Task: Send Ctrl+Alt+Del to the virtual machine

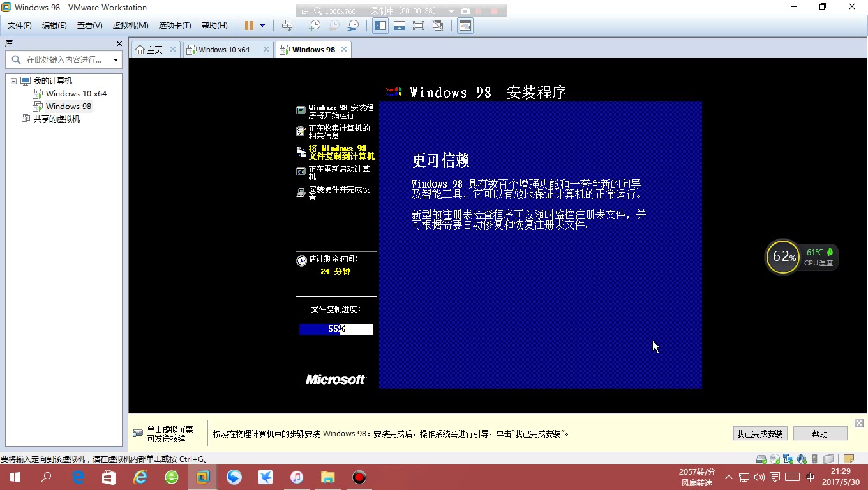Action: (288, 26)
